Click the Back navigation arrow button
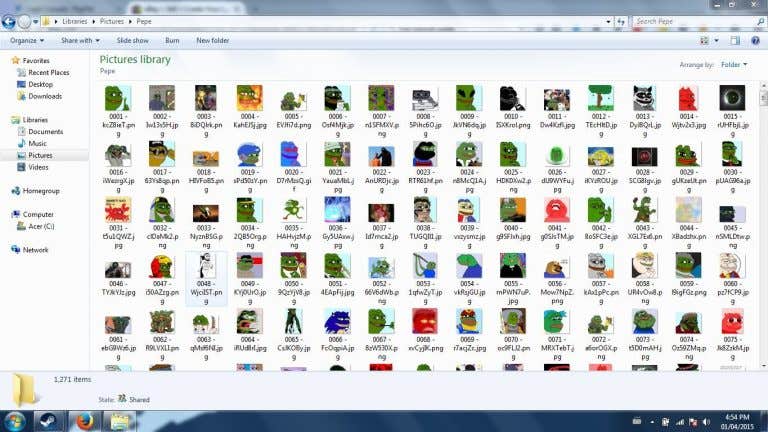The width and height of the screenshot is (768, 432). (8, 22)
